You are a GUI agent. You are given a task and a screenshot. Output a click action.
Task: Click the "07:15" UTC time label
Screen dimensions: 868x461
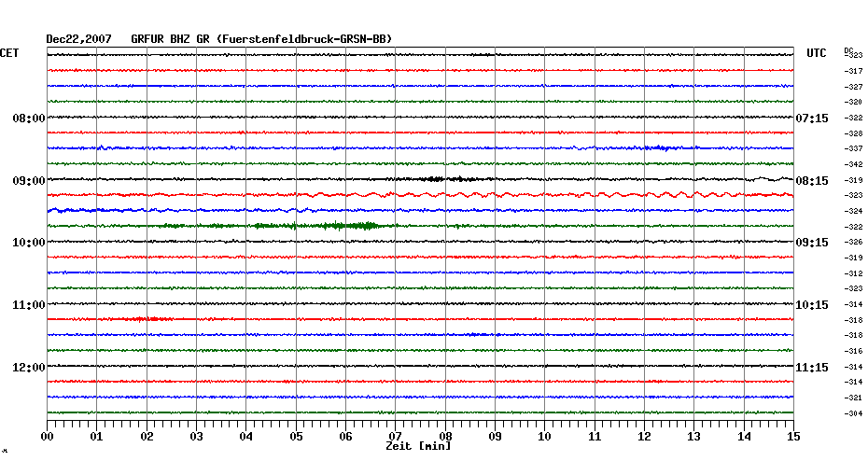coord(812,119)
